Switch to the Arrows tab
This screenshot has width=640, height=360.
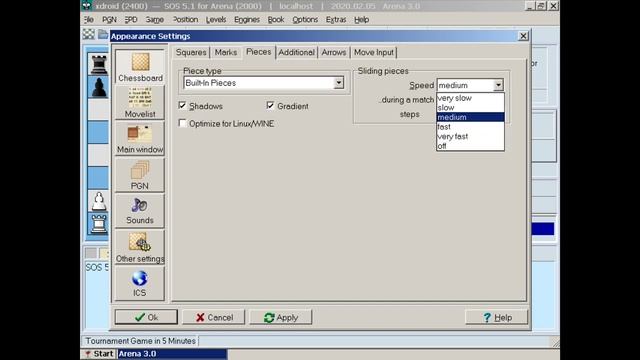point(334,52)
